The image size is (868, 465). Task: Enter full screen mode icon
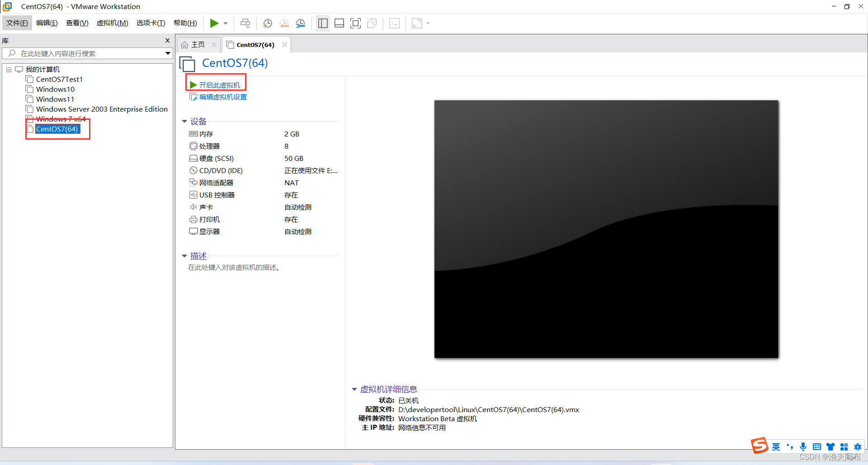[x=356, y=23]
